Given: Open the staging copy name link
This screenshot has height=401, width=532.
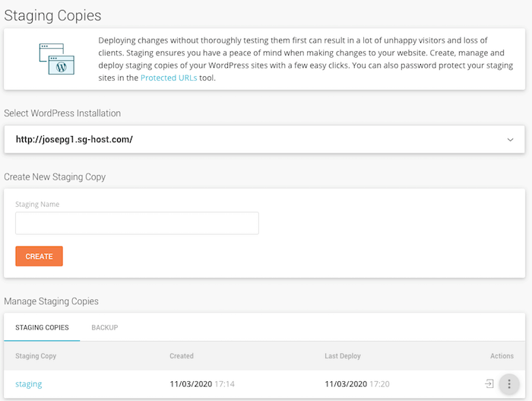Looking at the screenshot, I should point(29,384).
